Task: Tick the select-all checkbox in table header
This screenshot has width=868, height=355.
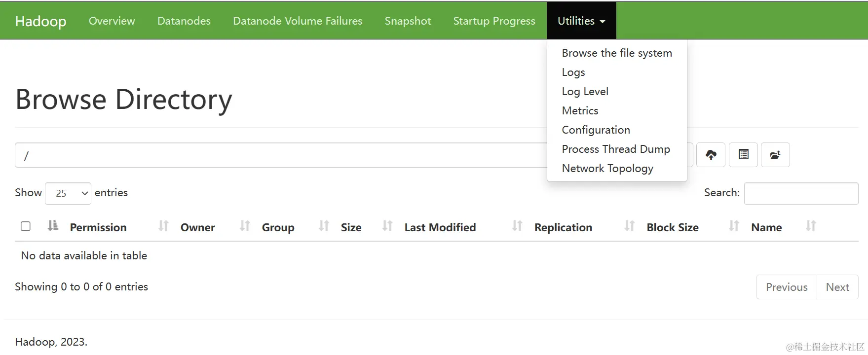Action: (x=26, y=226)
